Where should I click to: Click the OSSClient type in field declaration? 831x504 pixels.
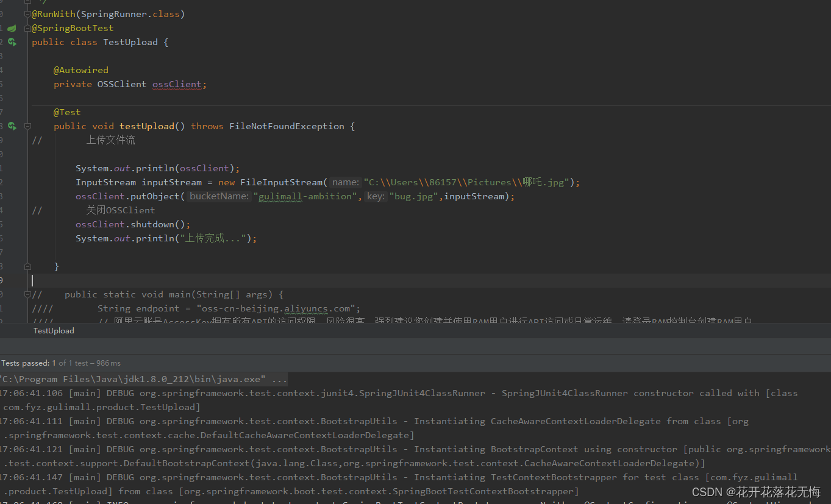pyautogui.click(x=122, y=84)
